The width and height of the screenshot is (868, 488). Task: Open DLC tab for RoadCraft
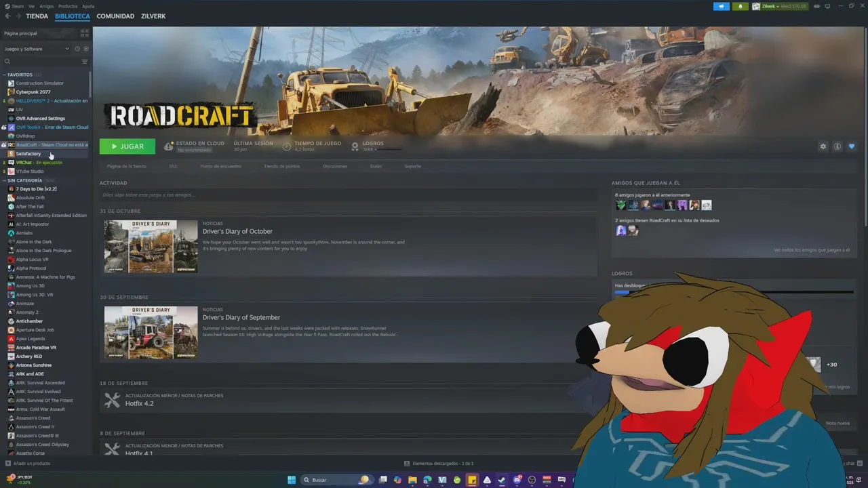tap(174, 166)
